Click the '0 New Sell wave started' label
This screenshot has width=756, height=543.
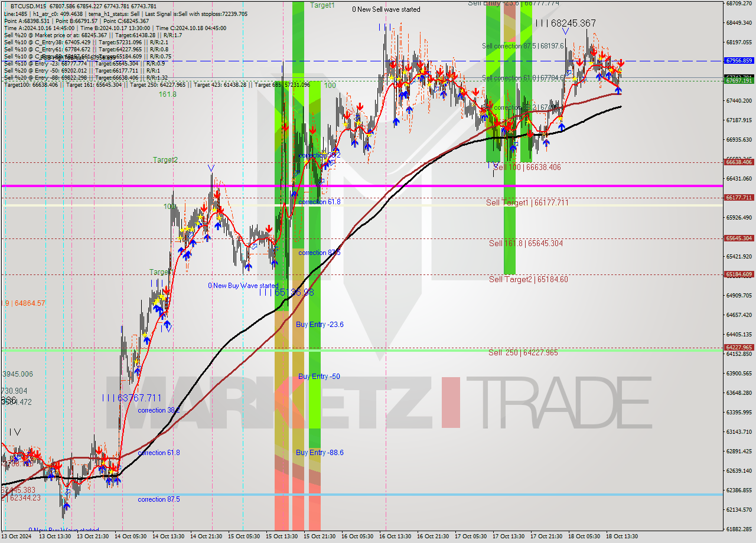(x=386, y=9)
